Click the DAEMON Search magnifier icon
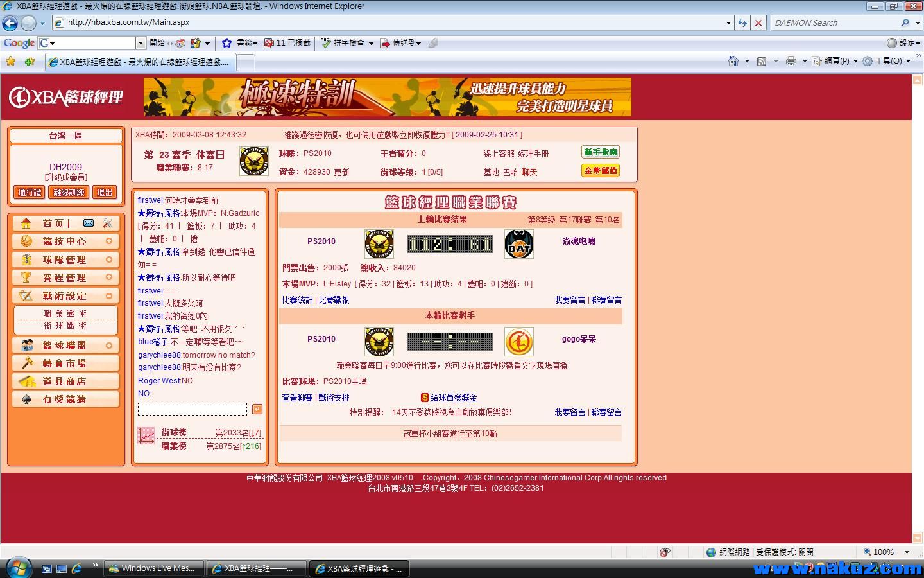The image size is (924, 578). coord(905,22)
